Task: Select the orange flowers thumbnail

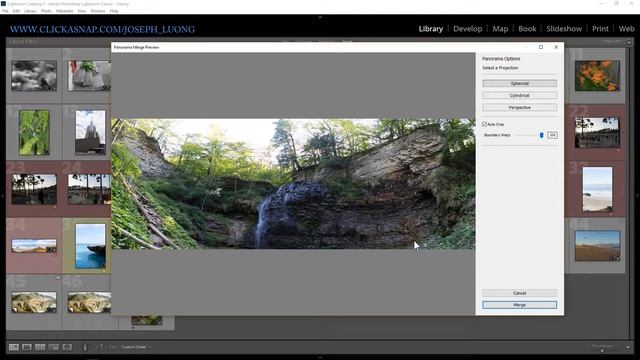Action: [597, 76]
